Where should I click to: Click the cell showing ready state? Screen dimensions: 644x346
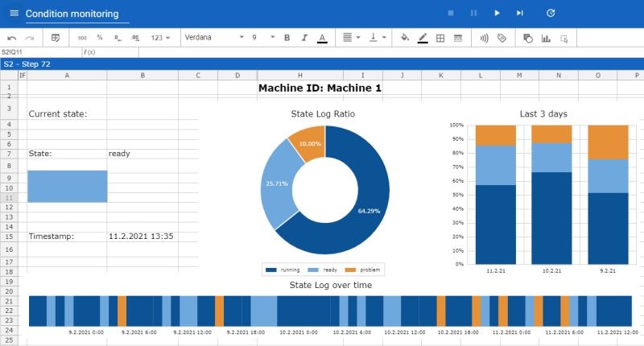[x=119, y=154]
